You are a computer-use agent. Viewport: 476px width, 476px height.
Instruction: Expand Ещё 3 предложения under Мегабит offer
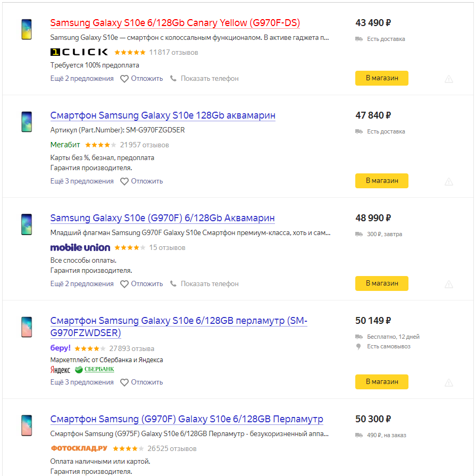(x=82, y=181)
